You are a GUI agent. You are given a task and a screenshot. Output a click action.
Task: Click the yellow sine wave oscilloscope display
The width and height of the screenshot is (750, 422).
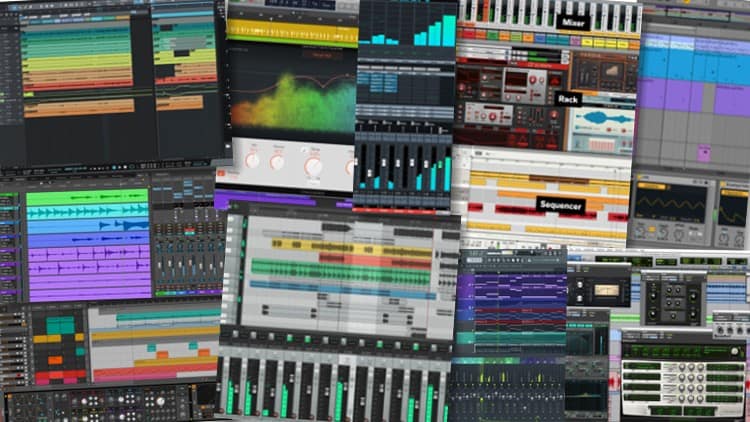666,201
